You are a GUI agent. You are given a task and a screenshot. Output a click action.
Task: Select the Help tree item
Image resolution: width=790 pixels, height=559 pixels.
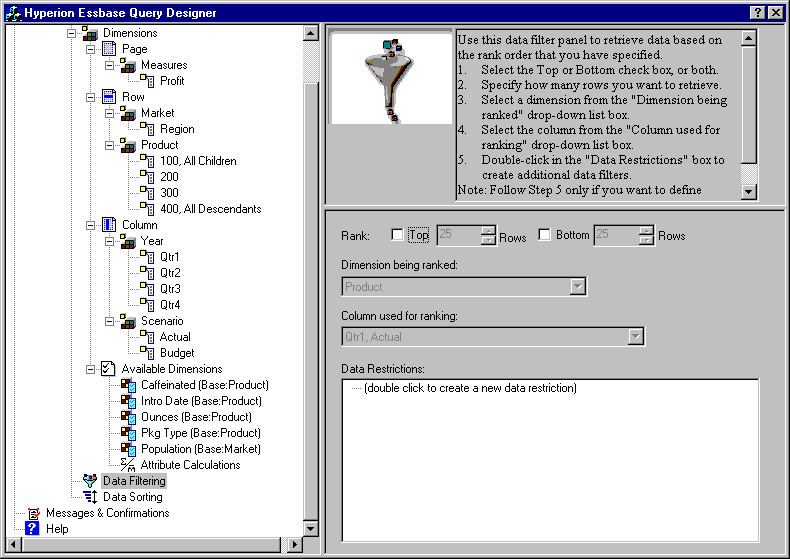(57, 529)
